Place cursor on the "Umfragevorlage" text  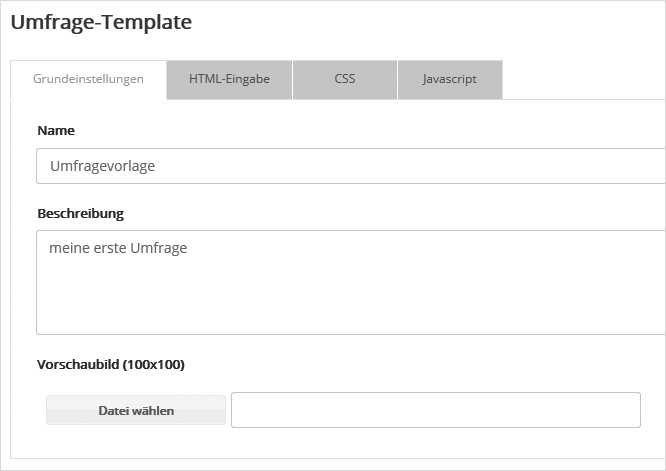coord(102,166)
